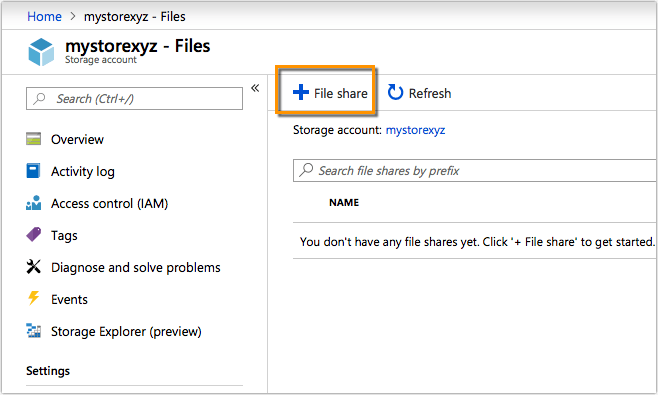
Task: Open Diagnose and solve problems
Action: point(136,267)
